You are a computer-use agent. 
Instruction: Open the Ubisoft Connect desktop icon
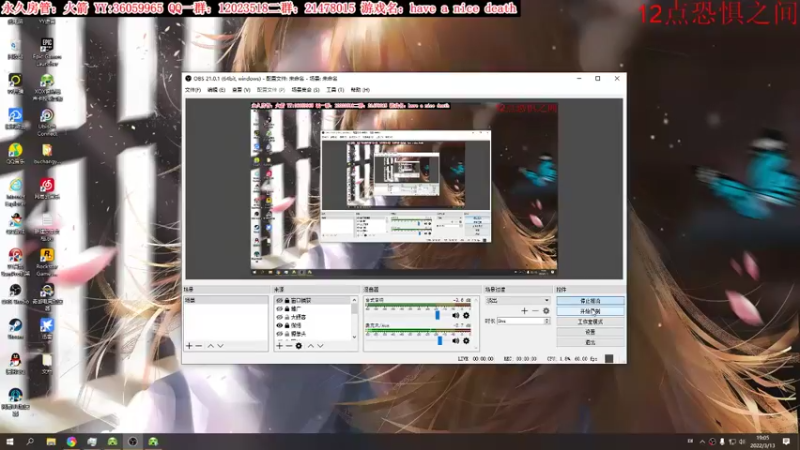pyautogui.click(x=47, y=122)
